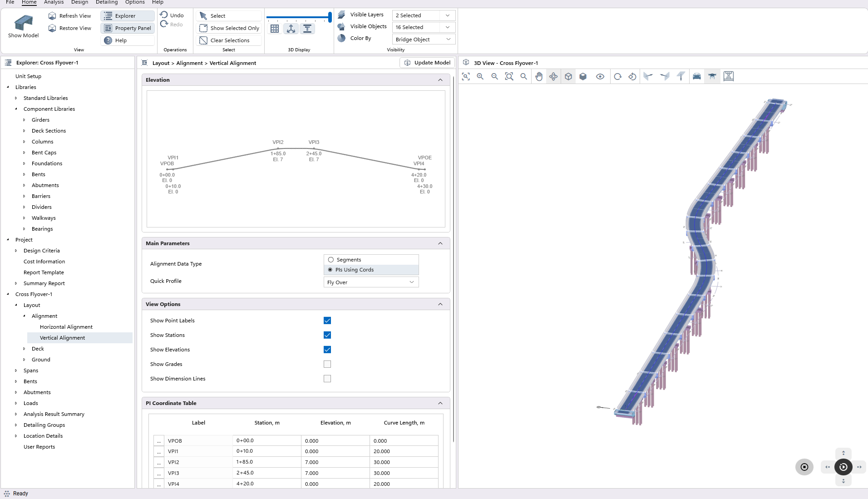This screenshot has width=868, height=499.
Task: Click the Show Model bridge icon
Action: click(23, 23)
